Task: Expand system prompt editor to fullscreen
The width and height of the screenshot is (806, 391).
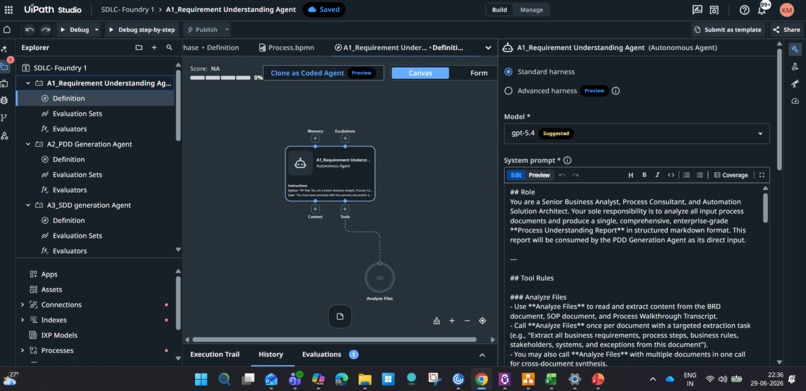Action: point(762,175)
